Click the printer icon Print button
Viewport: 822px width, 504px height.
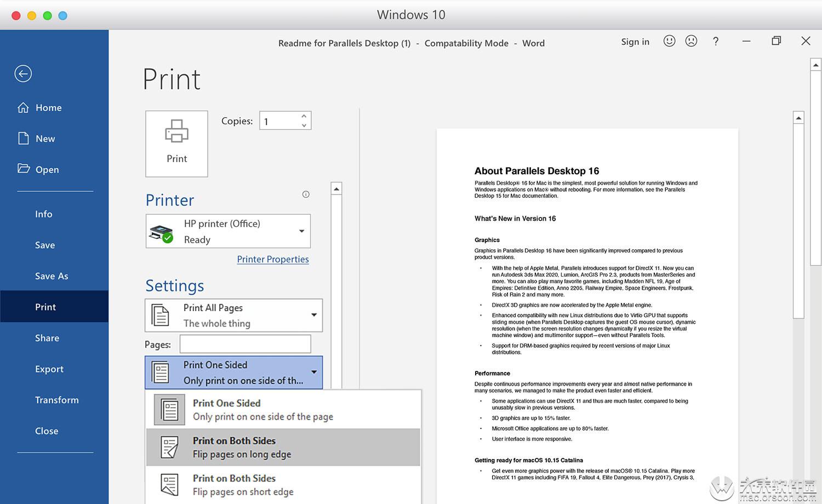click(176, 144)
